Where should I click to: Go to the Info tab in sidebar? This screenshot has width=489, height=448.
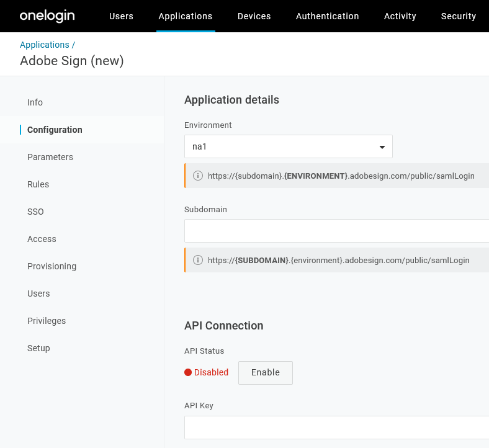35,102
